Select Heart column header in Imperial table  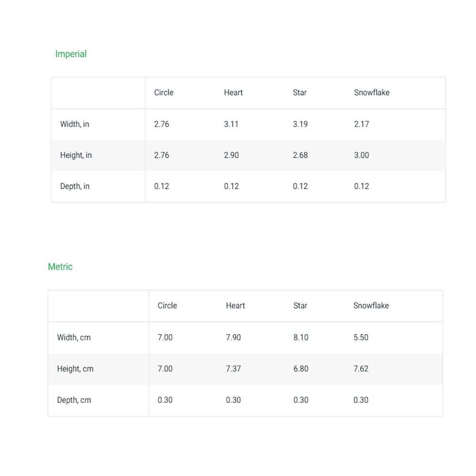[x=233, y=93]
